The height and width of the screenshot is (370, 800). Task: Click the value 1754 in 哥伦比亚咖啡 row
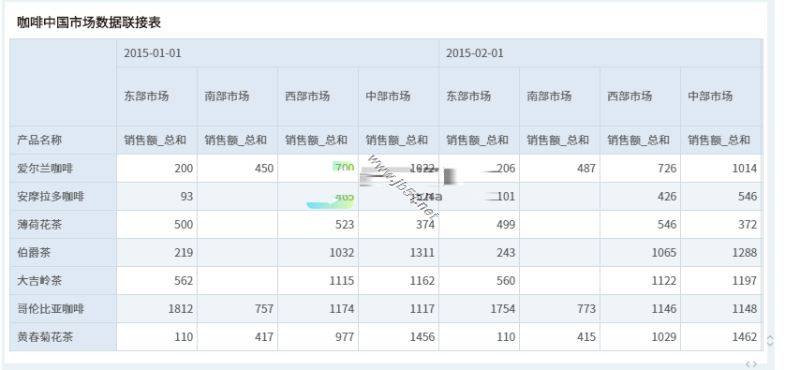tap(503, 309)
